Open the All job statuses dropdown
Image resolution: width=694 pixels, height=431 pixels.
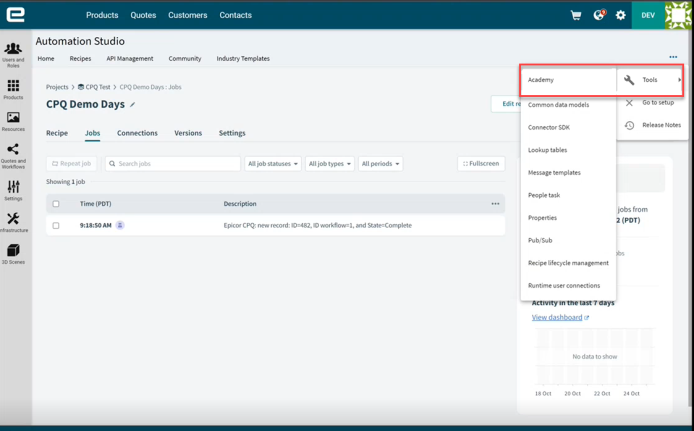pos(273,164)
